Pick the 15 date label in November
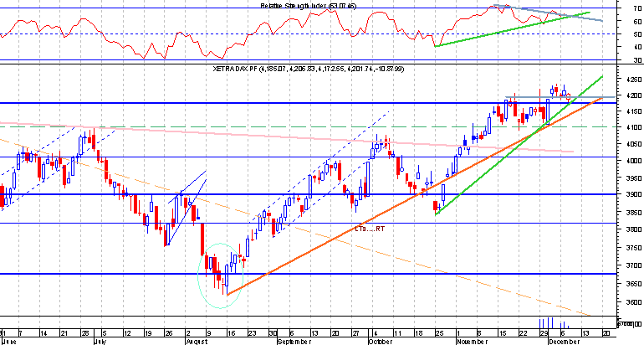This screenshot has width=644, height=345. 503,333
